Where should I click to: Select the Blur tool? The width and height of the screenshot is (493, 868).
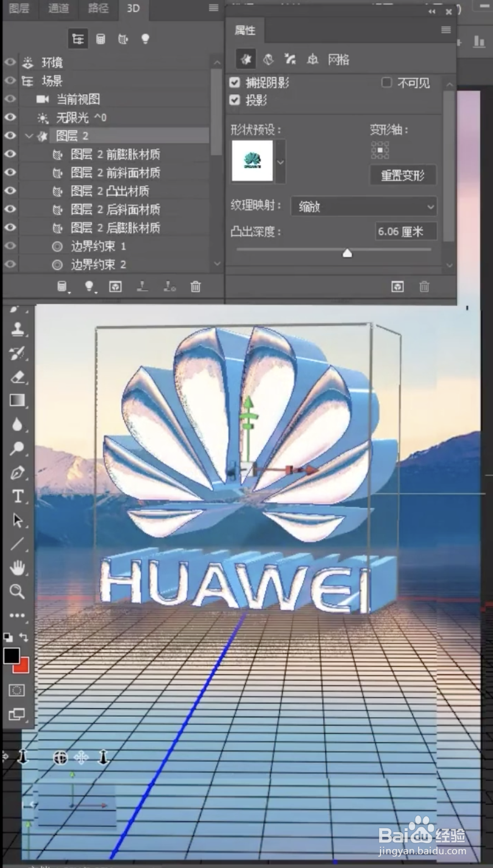click(18, 425)
